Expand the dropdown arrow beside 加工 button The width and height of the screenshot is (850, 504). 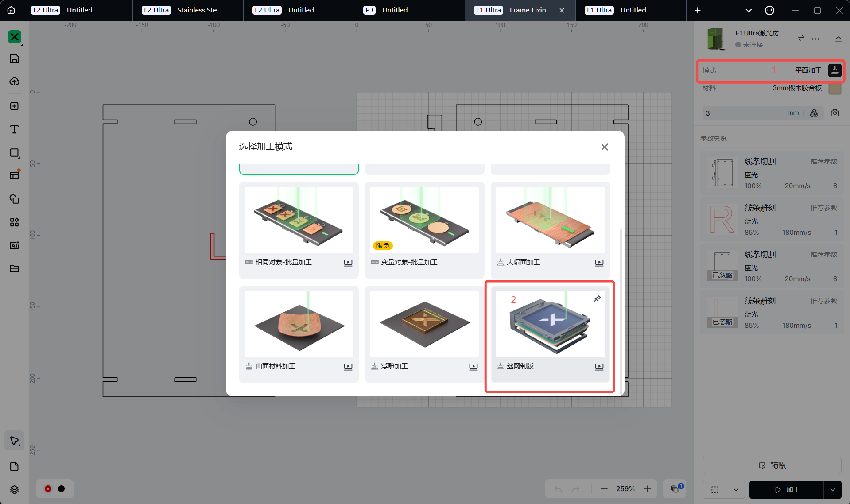[832, 490]
